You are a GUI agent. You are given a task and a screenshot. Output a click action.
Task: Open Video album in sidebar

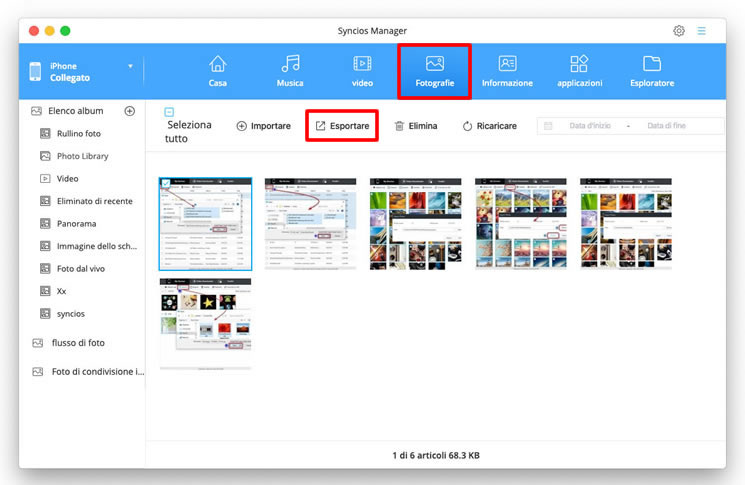point(67,179)
